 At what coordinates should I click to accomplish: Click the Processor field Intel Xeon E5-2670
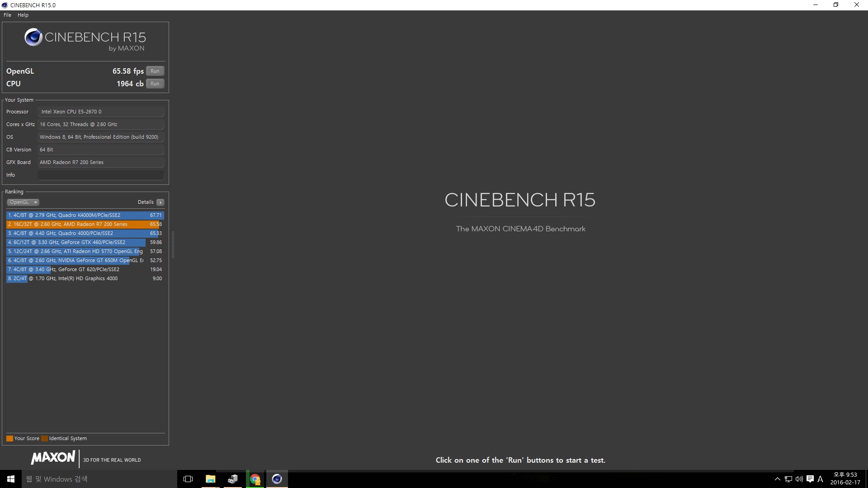click(100, 112)
